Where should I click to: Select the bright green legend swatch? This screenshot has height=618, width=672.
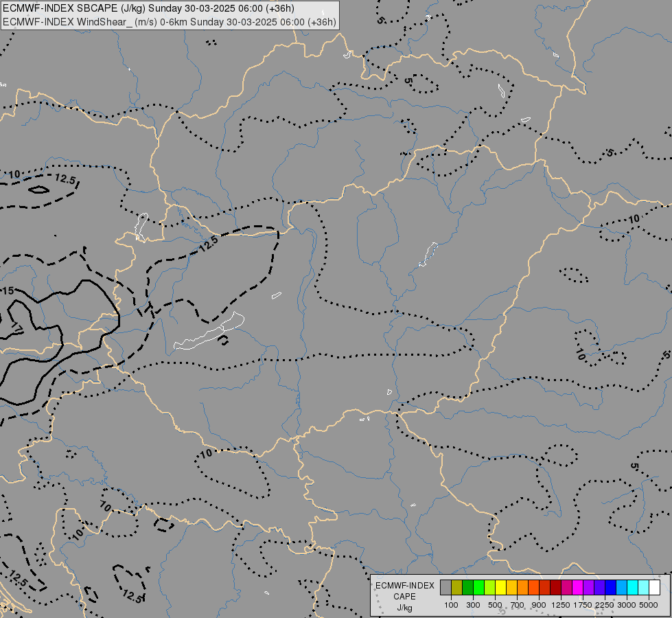pyautogui.click(x=478, y=588)
